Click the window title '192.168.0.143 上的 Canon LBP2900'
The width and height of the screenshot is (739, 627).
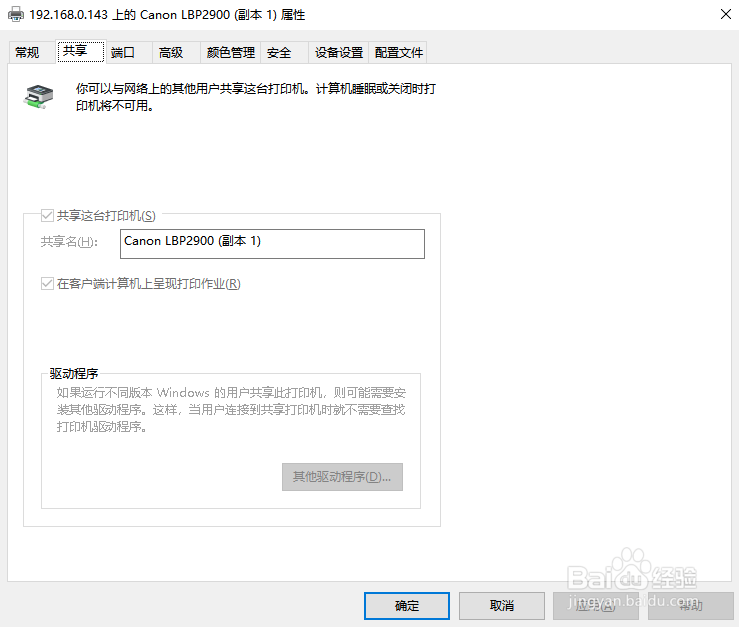167,15
